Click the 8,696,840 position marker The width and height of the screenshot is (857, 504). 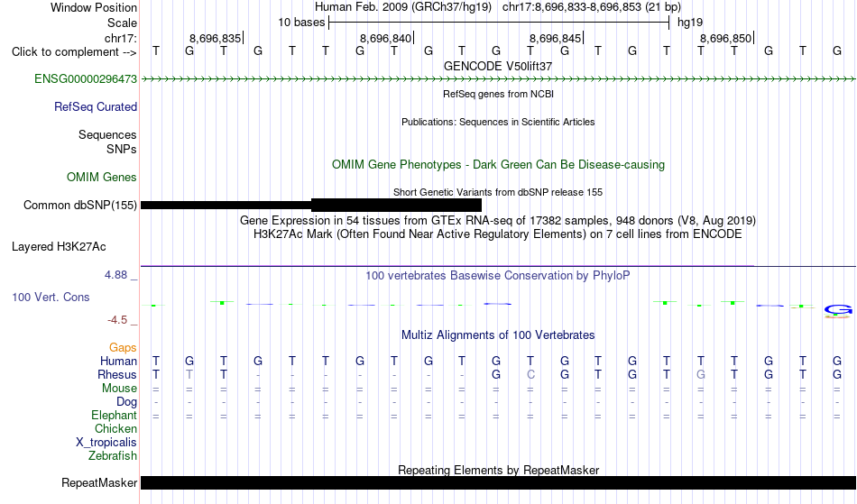386,38
